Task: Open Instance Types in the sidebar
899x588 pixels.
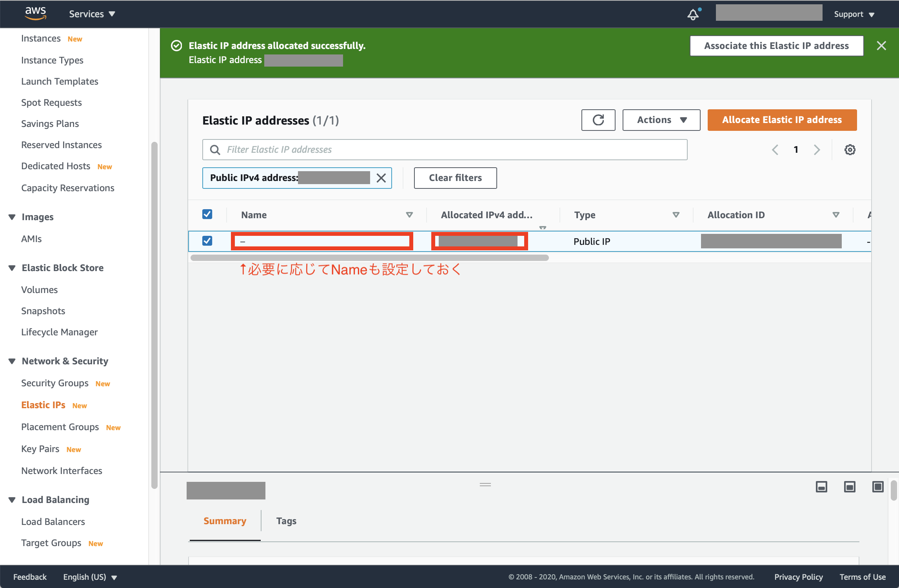Action: point(52,60)
